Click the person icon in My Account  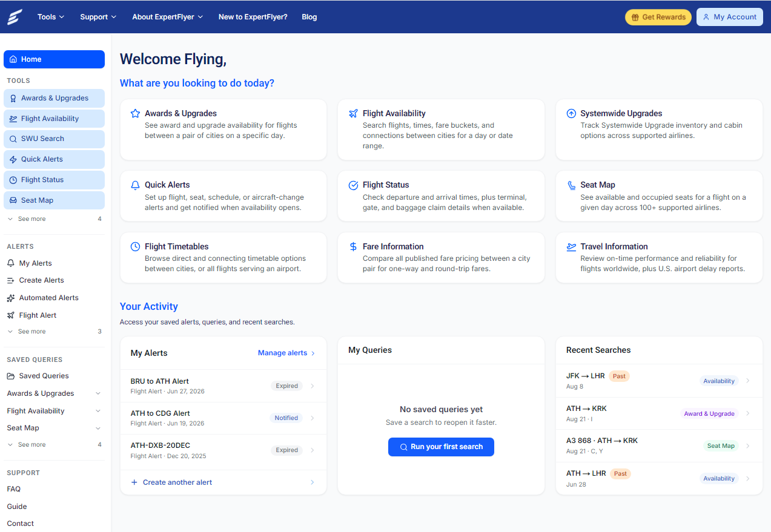[706, 17]
